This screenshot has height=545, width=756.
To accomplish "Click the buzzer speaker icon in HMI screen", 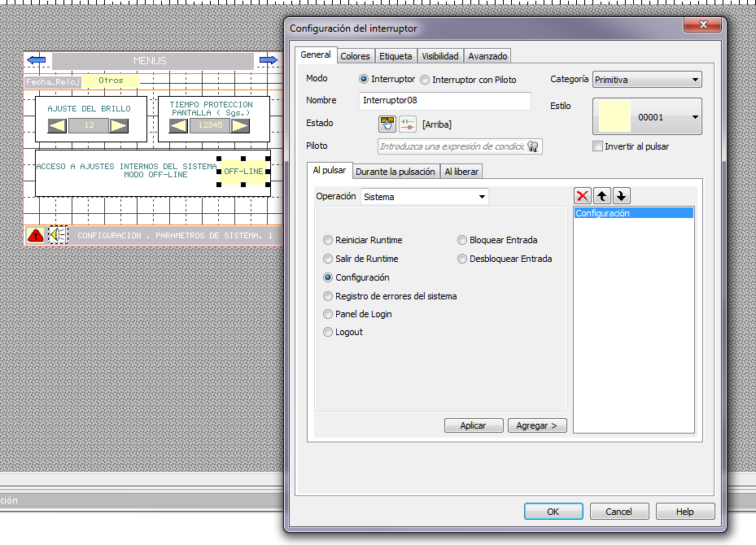I will point(58,234).
